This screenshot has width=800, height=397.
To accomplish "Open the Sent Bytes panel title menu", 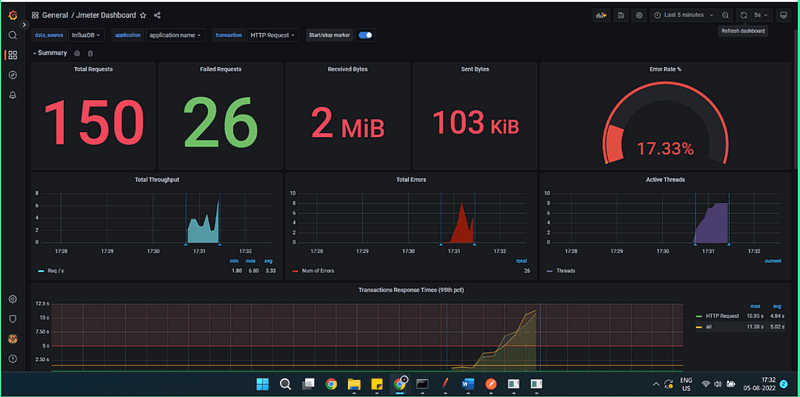I will coord(474,69).
